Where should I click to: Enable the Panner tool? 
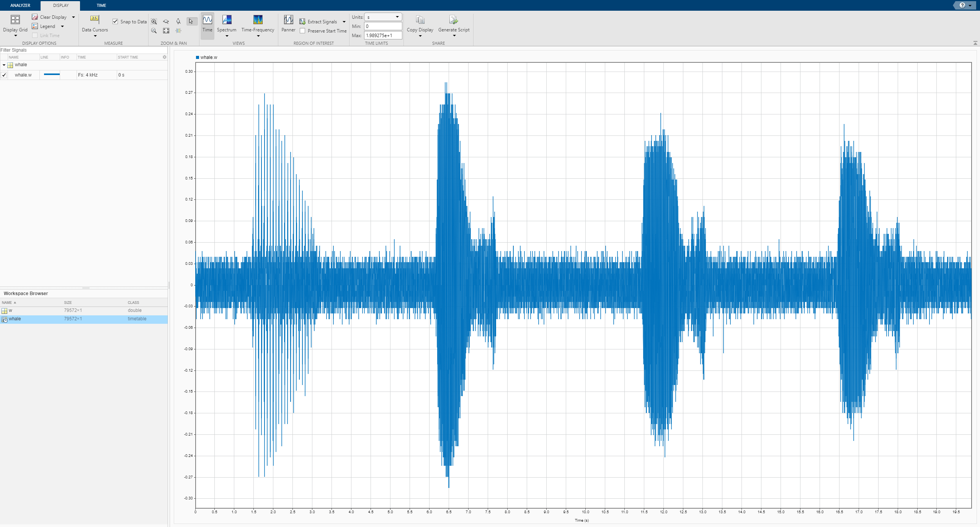point(288,20)
